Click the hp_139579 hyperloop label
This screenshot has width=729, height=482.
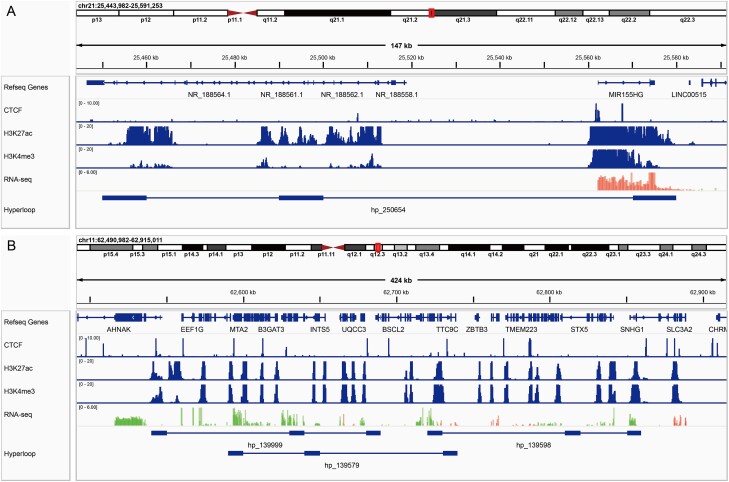[x=342, y=465]
